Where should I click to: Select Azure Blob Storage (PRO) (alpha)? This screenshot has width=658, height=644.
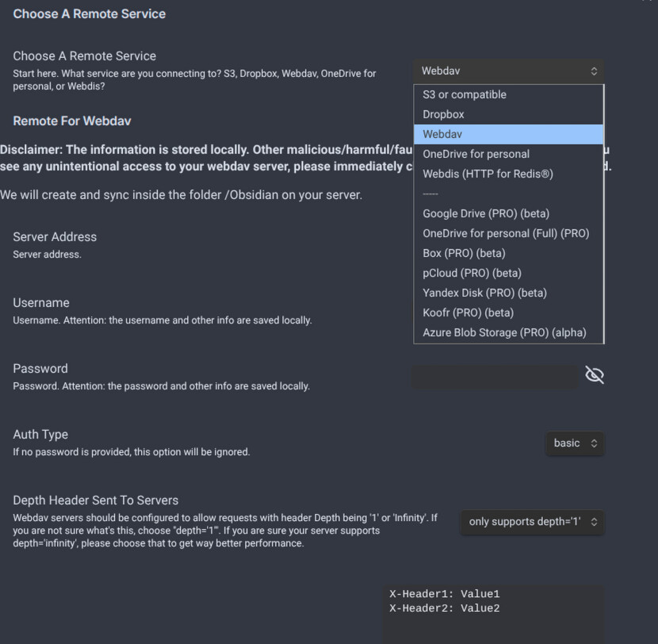[504, 332]
